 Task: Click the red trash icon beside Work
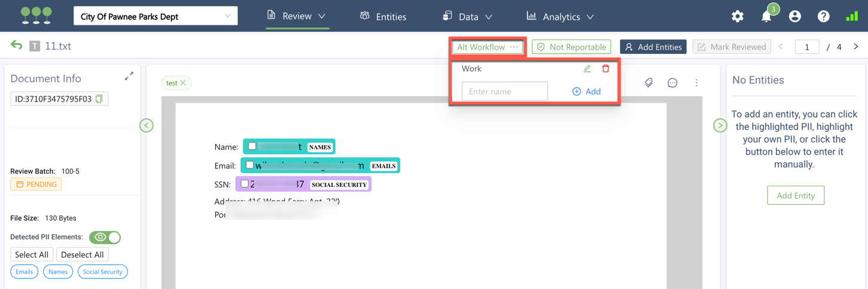pos(605,69)
